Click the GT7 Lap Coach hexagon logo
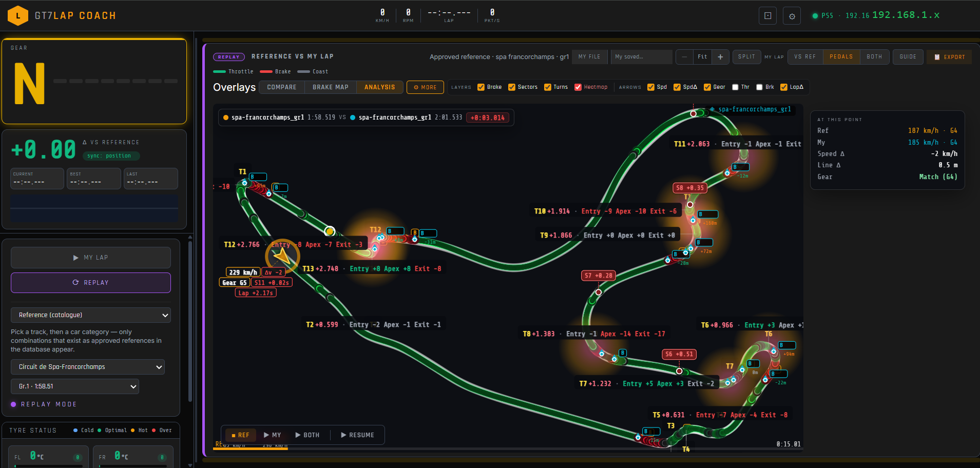Screen dimensions: 980x468 click(18, 16)
